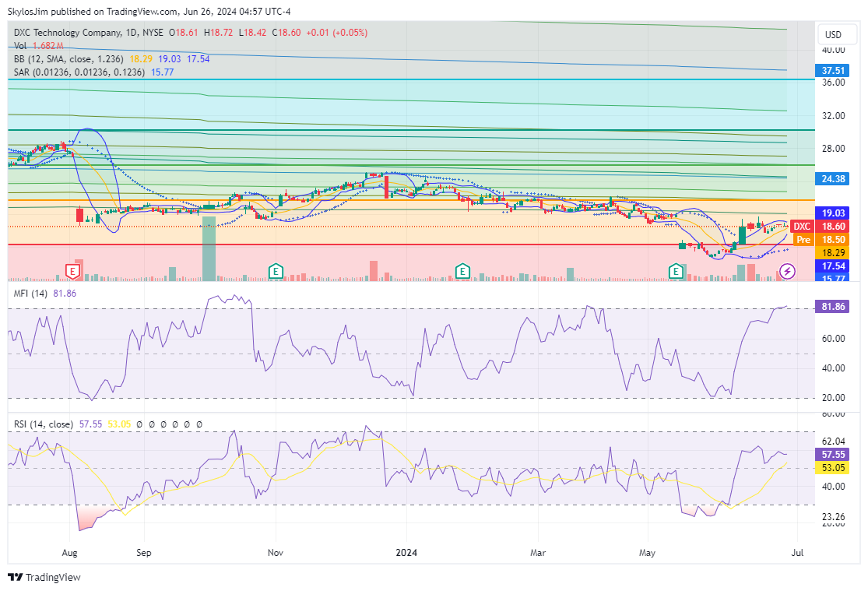Viewport: 868px width, 591px height.
Task: Click the purple 81.86 MFI value label
Action: tap(834, 307)
